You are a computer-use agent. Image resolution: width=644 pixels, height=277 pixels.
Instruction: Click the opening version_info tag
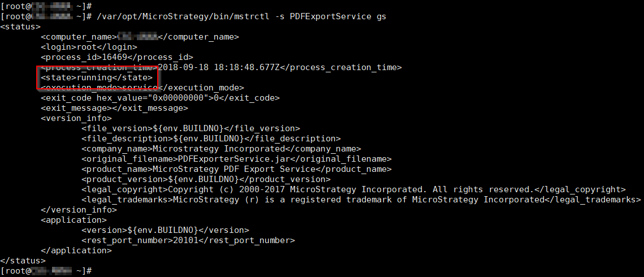76,118
